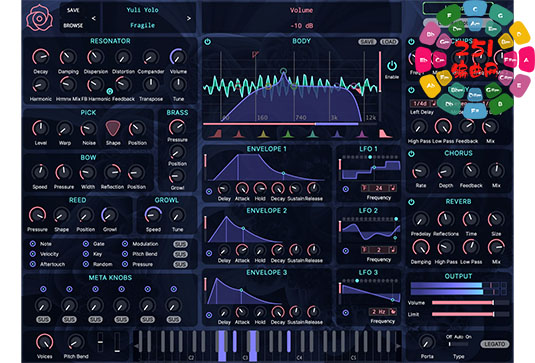Screen dimensions: 535x363
Task: Click the Output Limit slider
Action: [470, 314]
